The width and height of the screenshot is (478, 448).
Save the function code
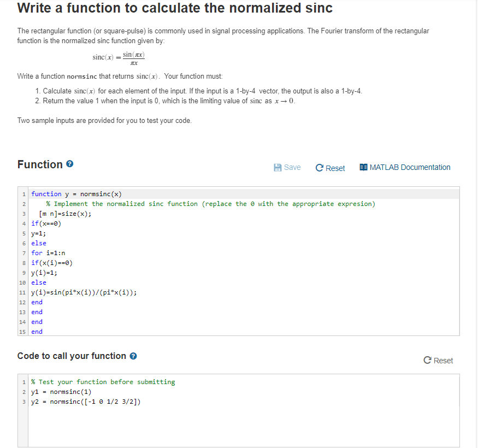coord(287,167)
